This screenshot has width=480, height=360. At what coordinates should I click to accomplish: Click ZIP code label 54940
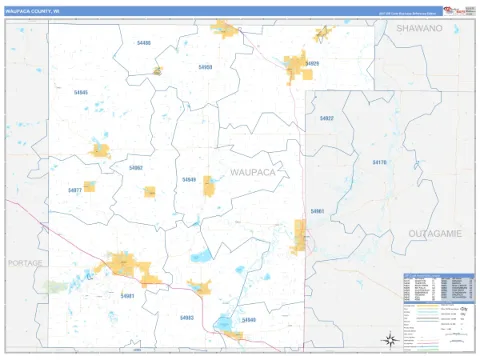[x=249, y=320]
